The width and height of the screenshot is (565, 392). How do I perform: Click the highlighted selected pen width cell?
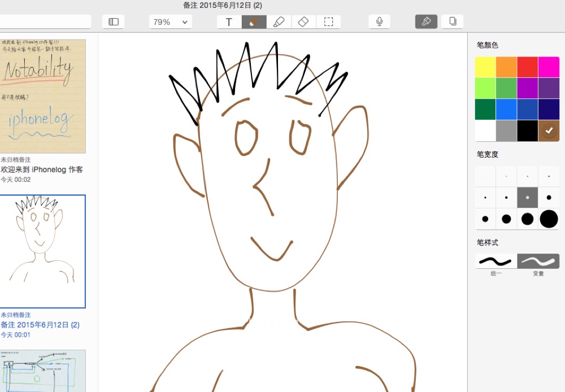(x=528, y=198)
